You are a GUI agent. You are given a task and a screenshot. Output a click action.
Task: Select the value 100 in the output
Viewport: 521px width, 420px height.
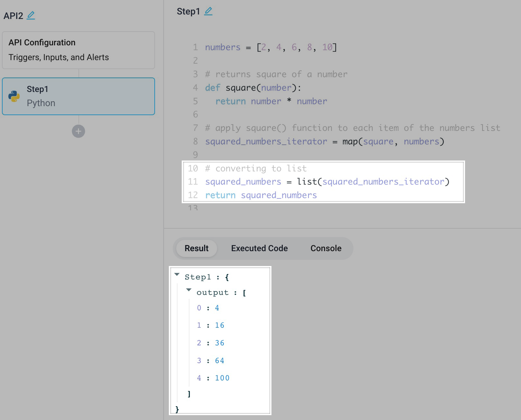pos(222,378)
